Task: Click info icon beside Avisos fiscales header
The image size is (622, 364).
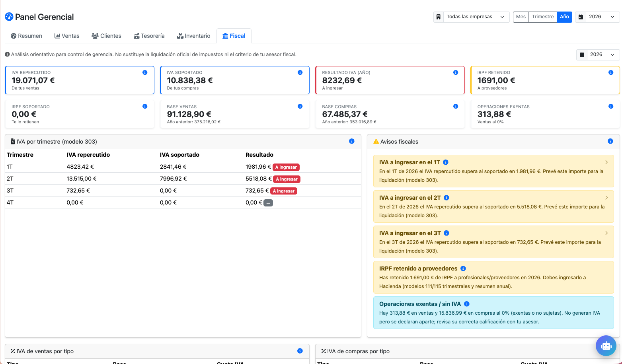Action: (610, 141)
